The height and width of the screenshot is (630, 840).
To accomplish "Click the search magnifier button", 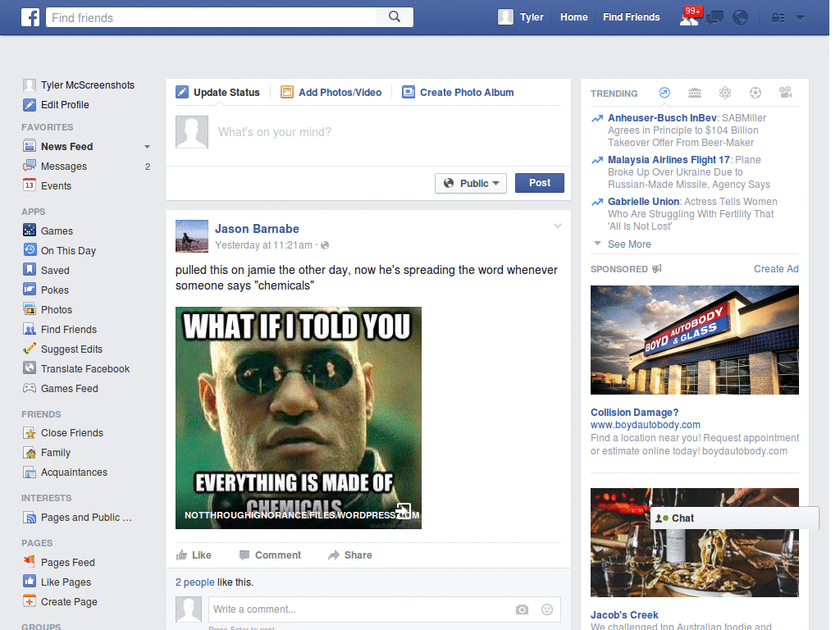I will point(395,17).
